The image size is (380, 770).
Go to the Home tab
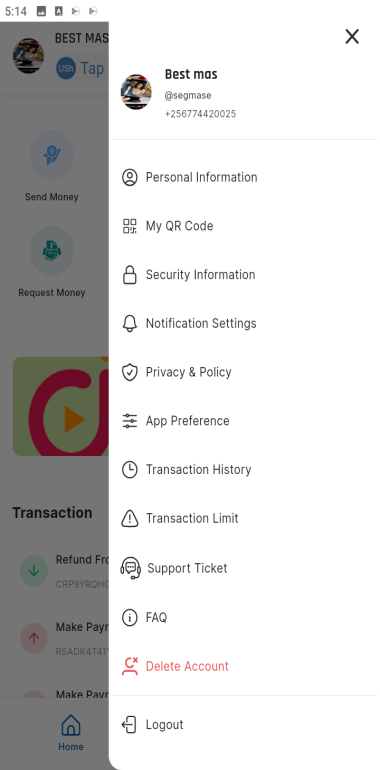[71, 733]
